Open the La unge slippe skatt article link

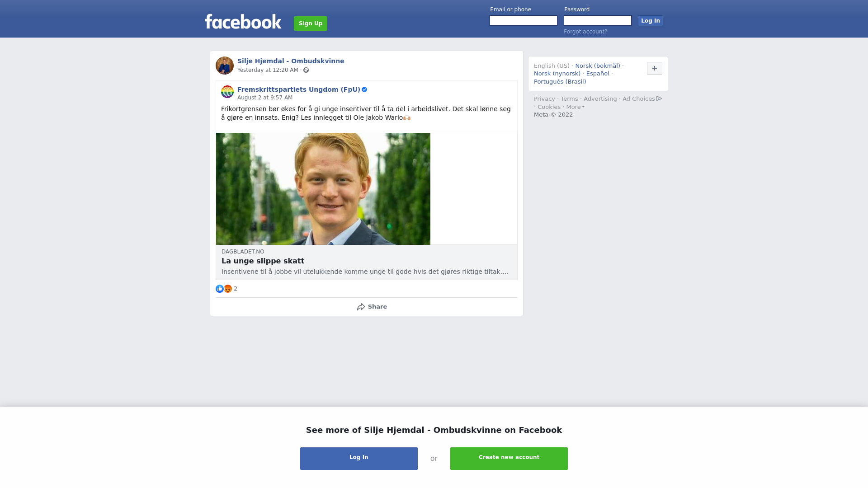click(263, 261)
